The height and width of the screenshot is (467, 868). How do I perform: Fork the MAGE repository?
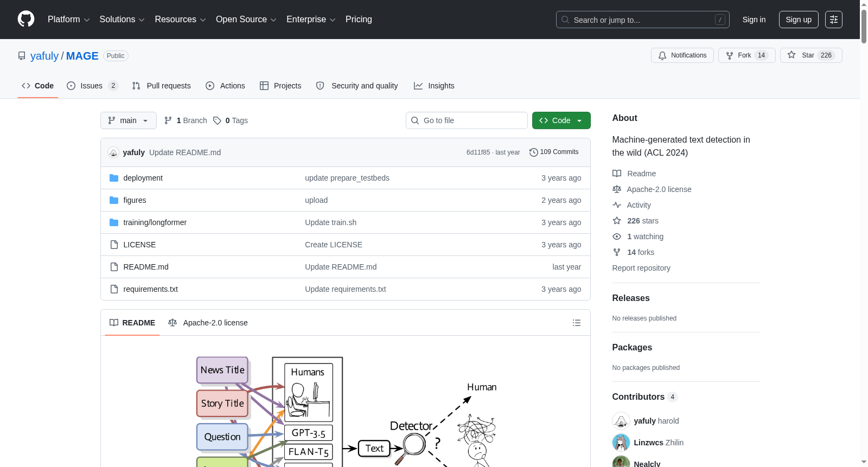click(x=746, y=55)
